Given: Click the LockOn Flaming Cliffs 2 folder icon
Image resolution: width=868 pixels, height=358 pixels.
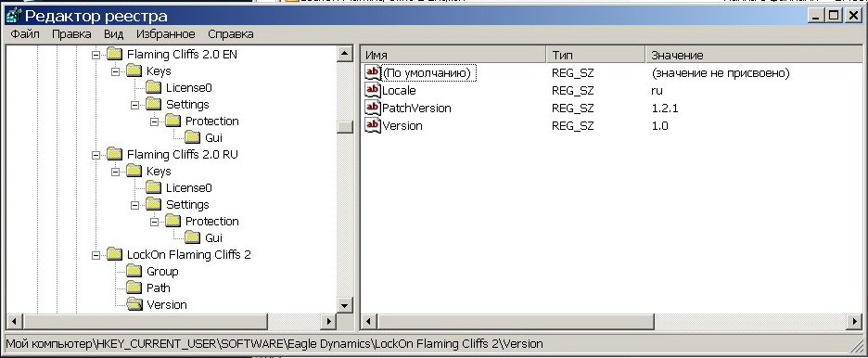Looking at the screenshot, I should tap(115, 254).
